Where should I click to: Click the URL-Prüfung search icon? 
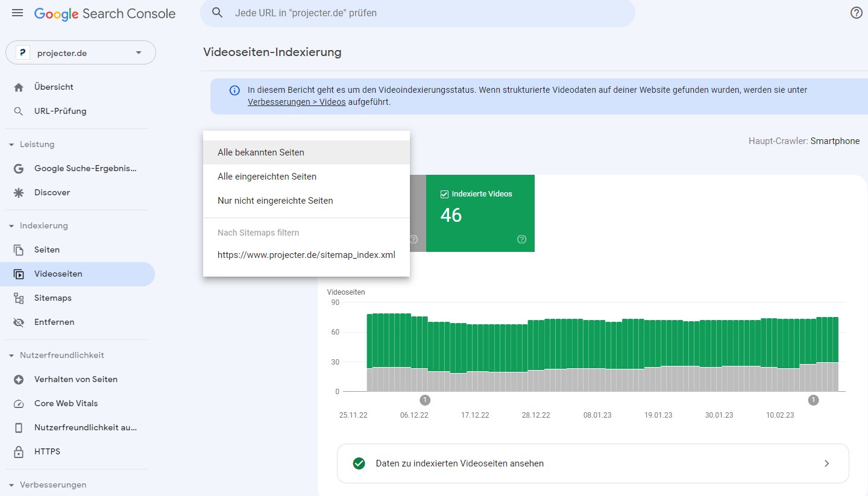click(x=19, y=111)
